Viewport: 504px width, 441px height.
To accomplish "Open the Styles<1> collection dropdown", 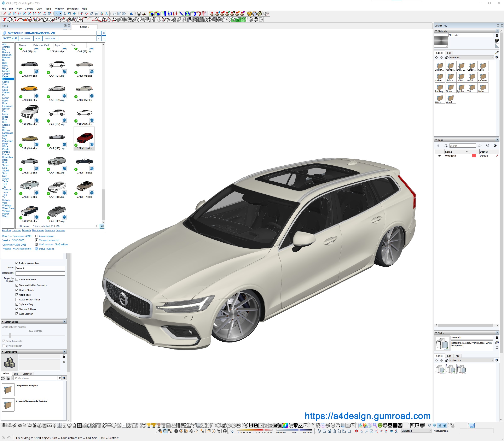I will (x=492, y=360).
